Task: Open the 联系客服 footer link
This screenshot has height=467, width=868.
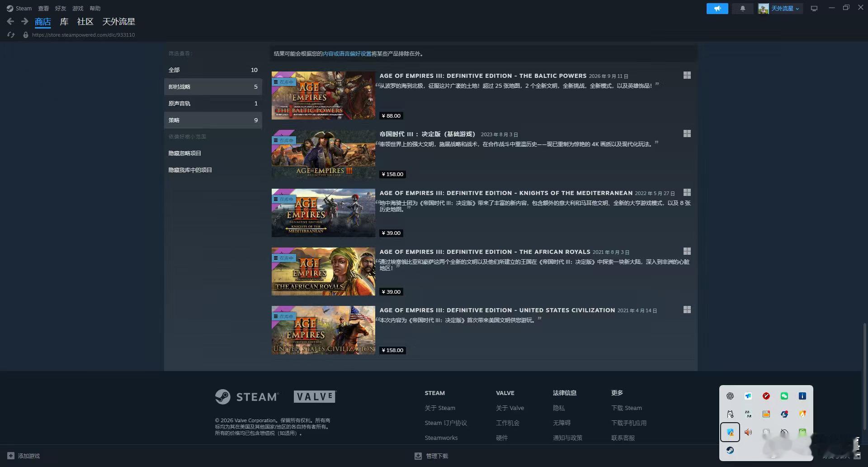Action: (623, 438)
